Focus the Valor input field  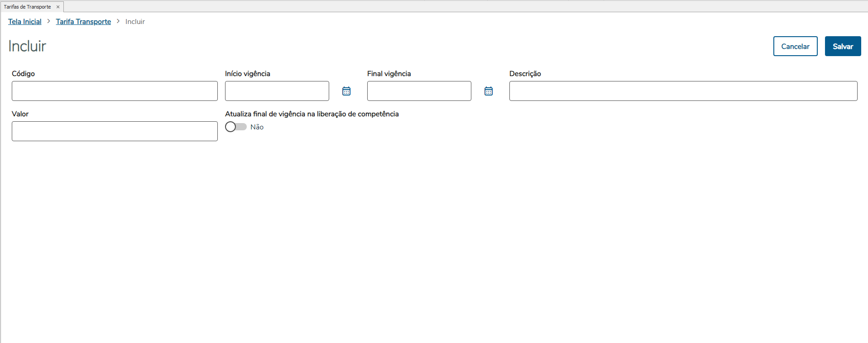click(115, 131)
